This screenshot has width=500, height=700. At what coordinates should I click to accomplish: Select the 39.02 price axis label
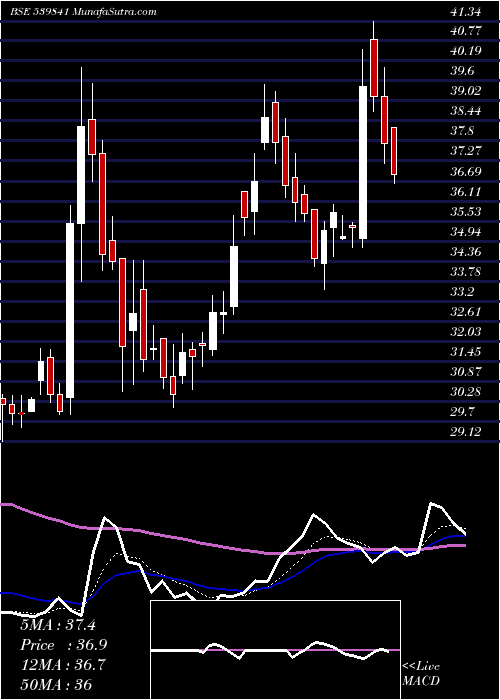click(466, 91)
